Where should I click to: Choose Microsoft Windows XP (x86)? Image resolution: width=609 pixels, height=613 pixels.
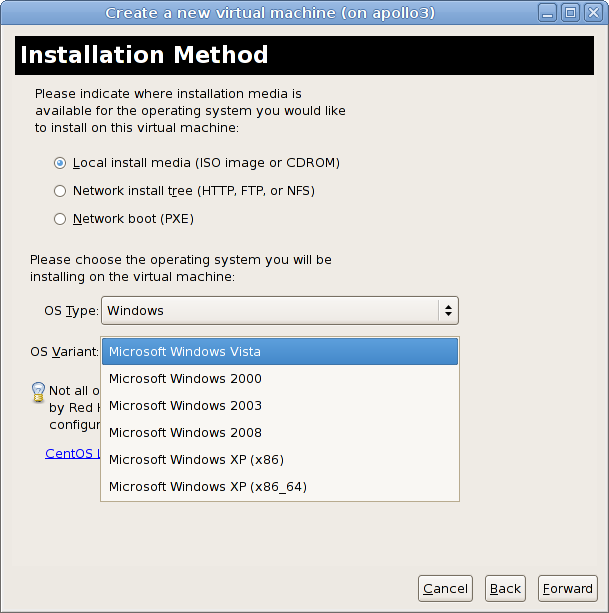280,459
